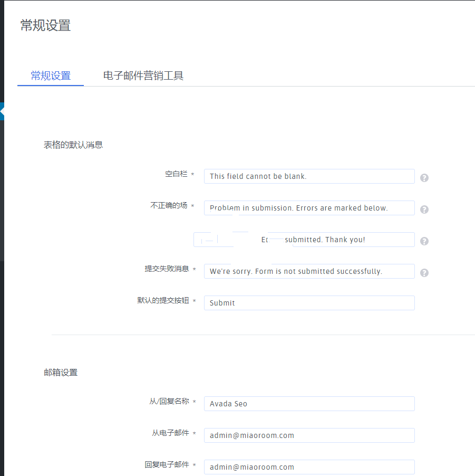Click the highlighted blue item in left sidebar

2,111
